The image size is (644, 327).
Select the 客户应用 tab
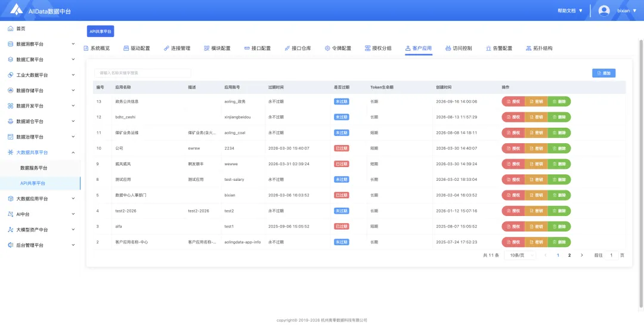coord(419,48)
